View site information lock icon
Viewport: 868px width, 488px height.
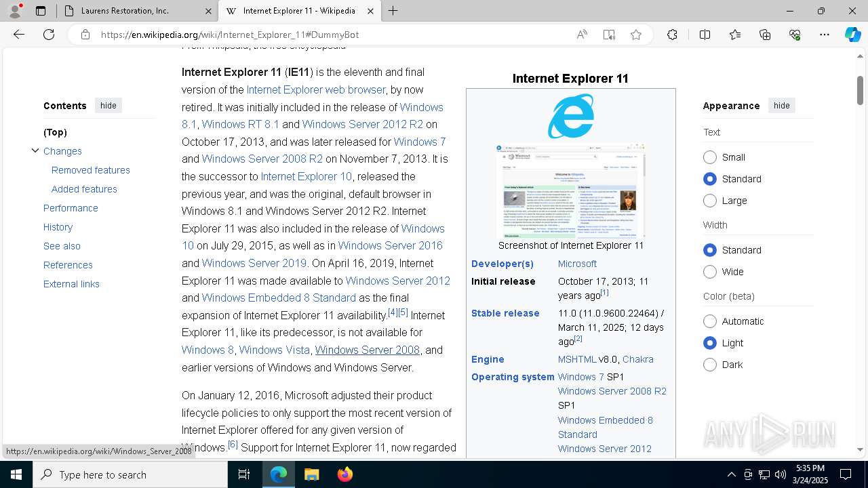click(x=85, y=35)
